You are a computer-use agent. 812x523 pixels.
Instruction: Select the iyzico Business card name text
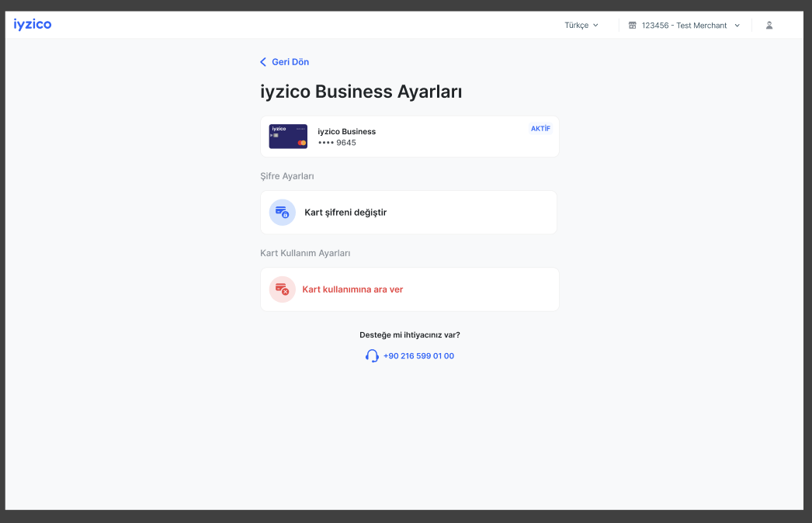click(346, 132)
